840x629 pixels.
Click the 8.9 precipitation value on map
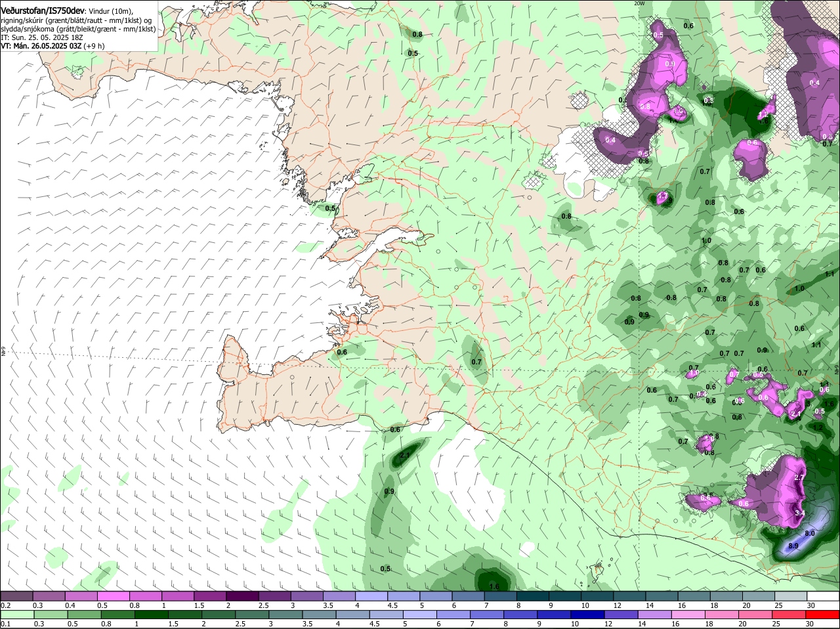793,546
